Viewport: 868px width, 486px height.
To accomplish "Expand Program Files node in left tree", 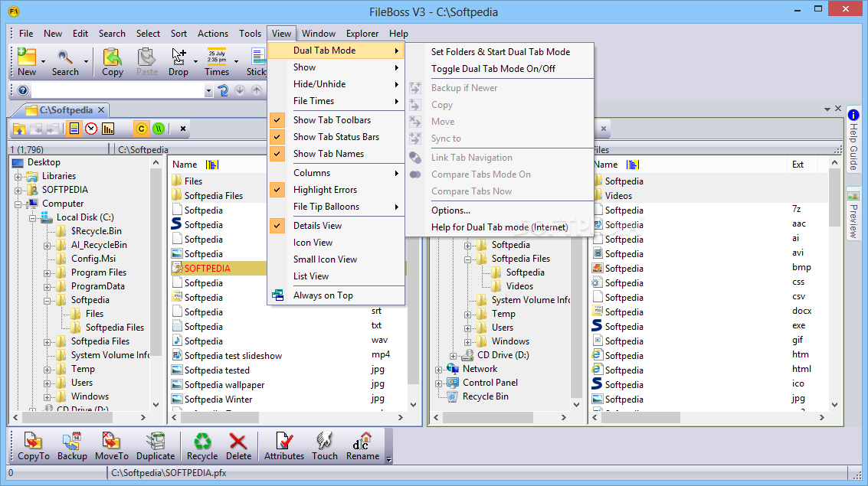I will (x=47, y=274).
